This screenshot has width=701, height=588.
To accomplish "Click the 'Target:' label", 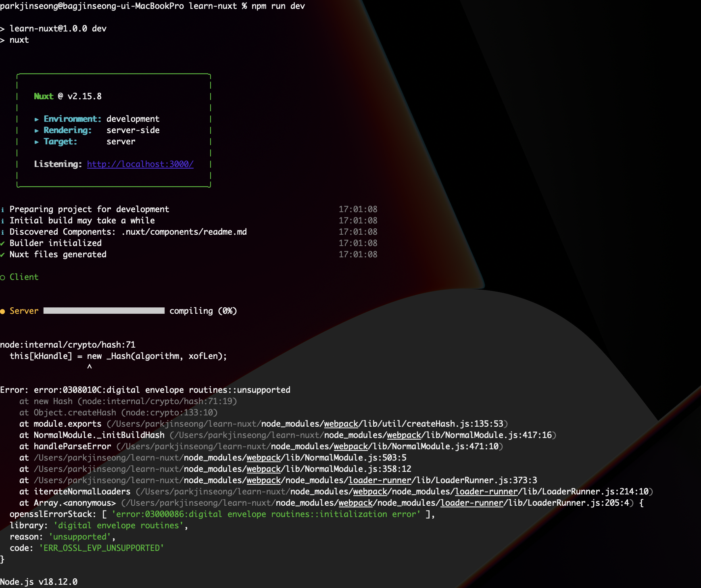I will pyautogui.click(x=61, y=142).
